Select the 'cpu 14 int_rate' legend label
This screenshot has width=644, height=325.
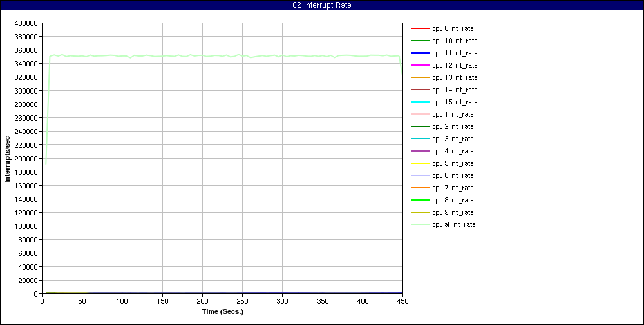pos(455,90)
